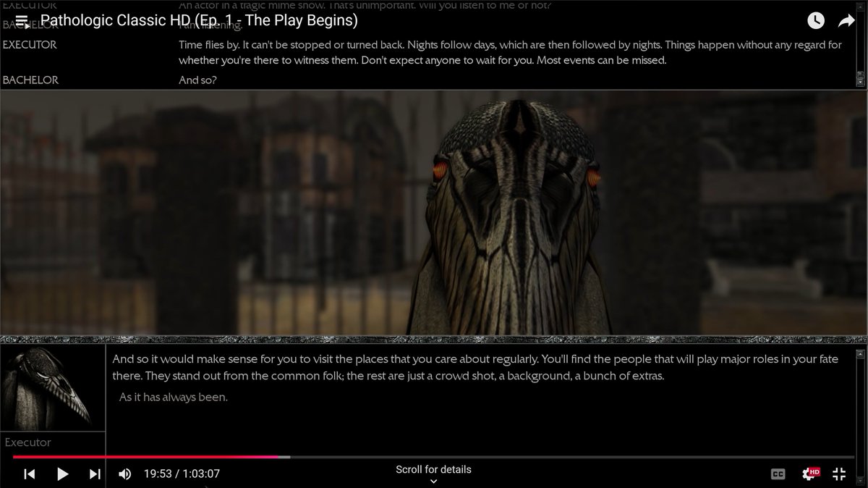Viewport: 868px width, 488px height.
Task: Open the playlist menu icon
Action: tap(22, 21)
